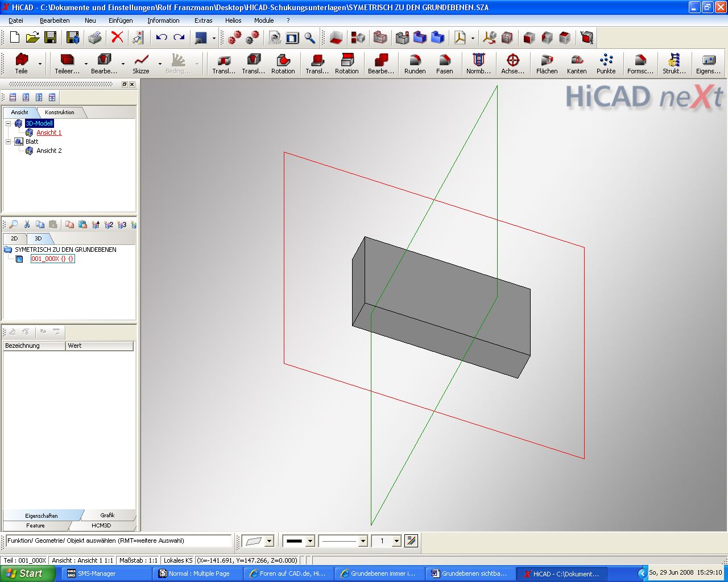Switch to the Feature tab
The width and height of the screenshot is (728, 582).
35,526
